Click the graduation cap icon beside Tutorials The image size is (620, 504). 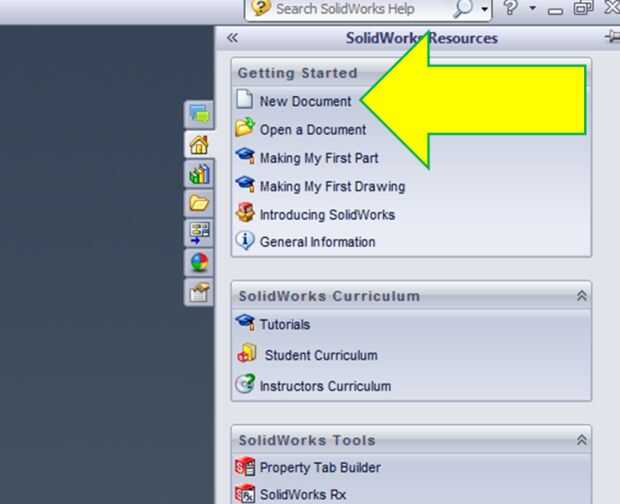245,323
